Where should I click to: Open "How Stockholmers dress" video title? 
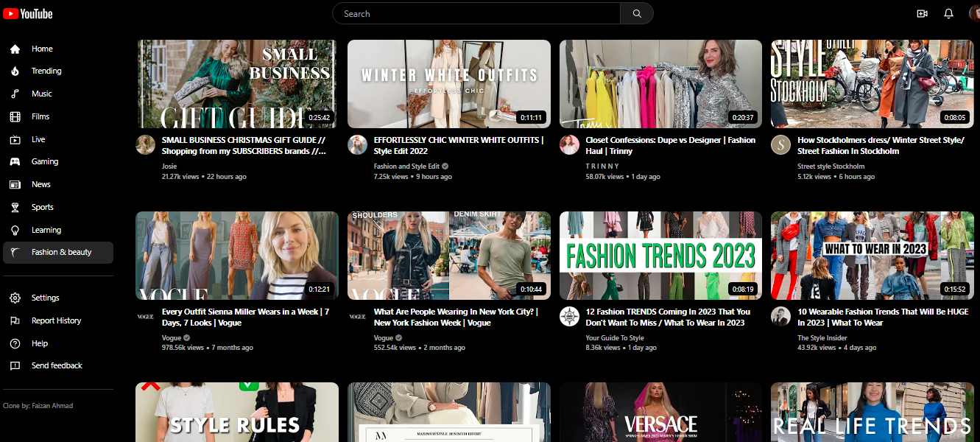click(x=881, y=145)
